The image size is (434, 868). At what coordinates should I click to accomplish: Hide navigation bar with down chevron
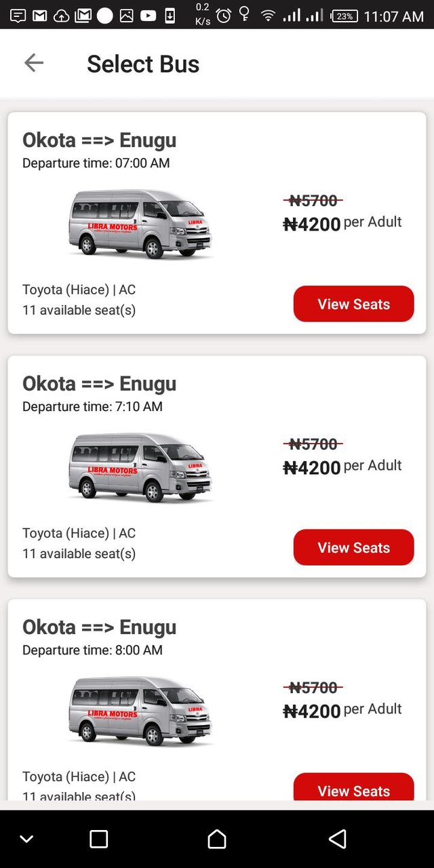coord(26,839)
